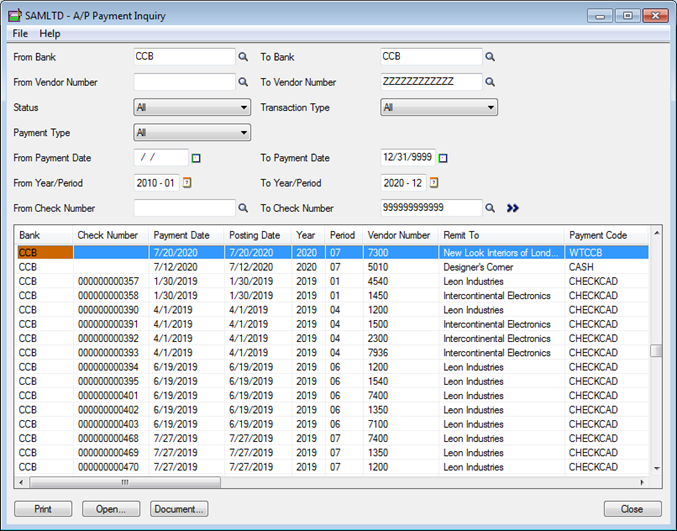Click the horizontal scrollbar thumb
Image resolution: width=677 pixels, height=531 pixels.
click(x=125, y=482)
